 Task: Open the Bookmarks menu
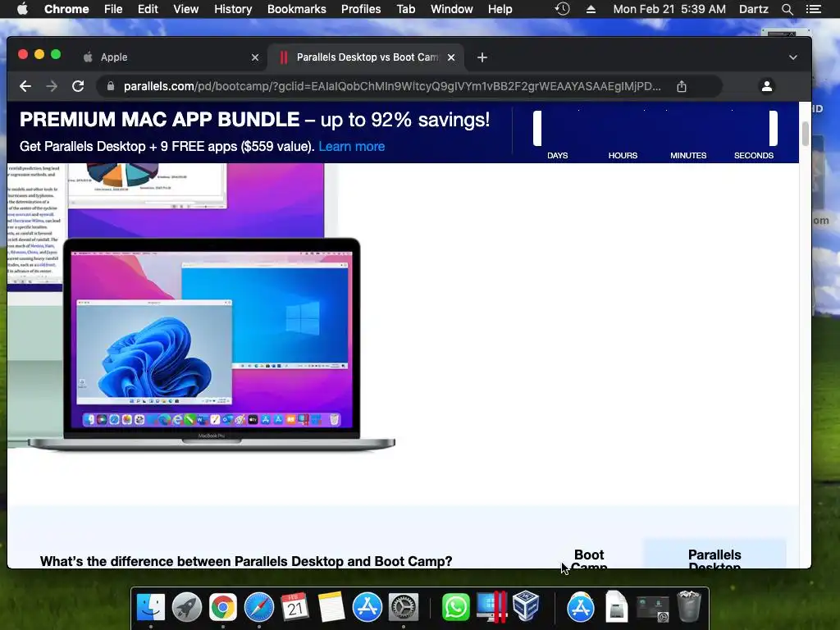tap(297, 9)
